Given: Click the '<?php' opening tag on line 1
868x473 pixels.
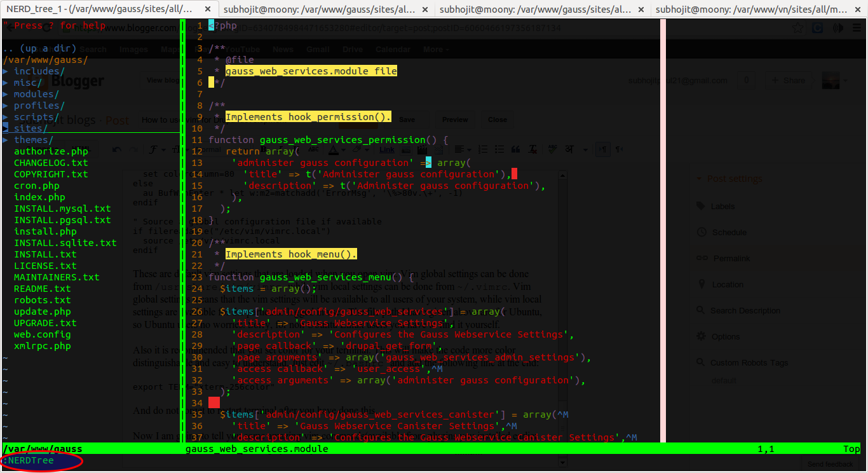Looking at the screenshot, I should 222,25.
